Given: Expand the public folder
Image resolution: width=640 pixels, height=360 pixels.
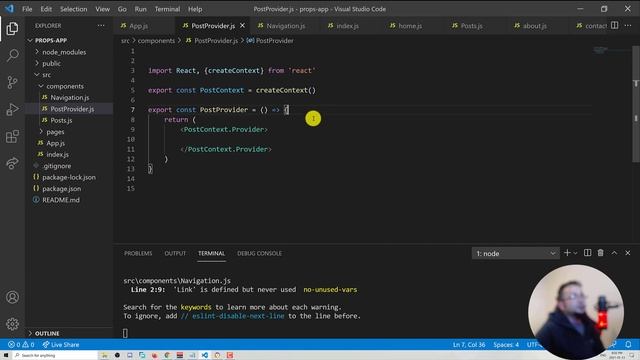Looking at the screenshot, I should coord(51,63).
